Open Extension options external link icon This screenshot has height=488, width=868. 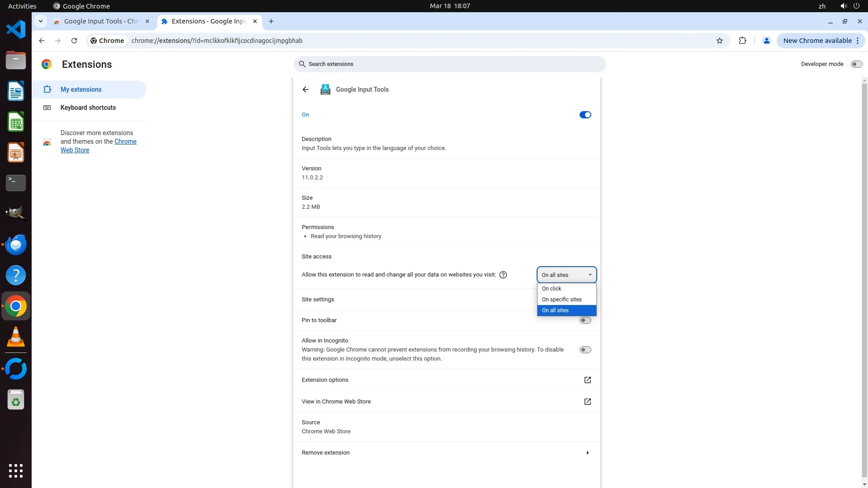pos(587,380)
